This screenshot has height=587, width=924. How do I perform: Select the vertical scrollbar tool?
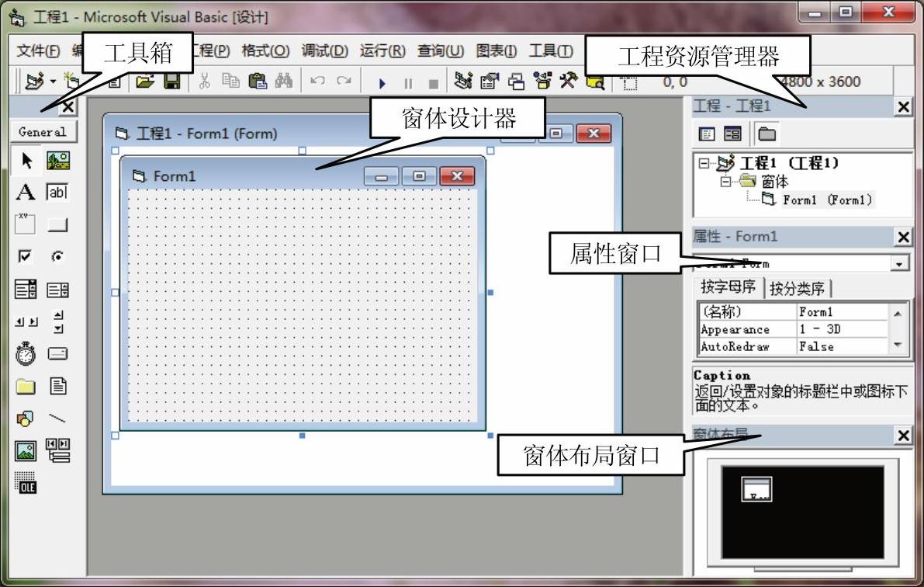point(57,321)
